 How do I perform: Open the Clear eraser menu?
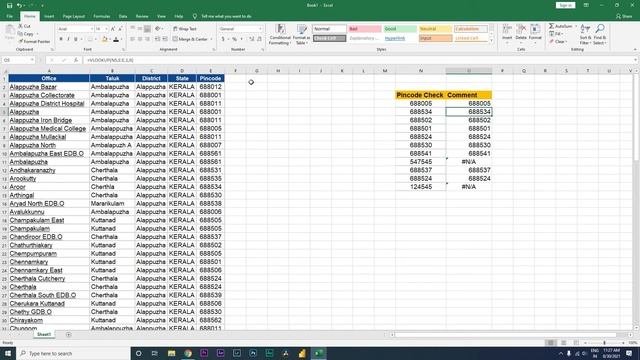tap(558, 42)
